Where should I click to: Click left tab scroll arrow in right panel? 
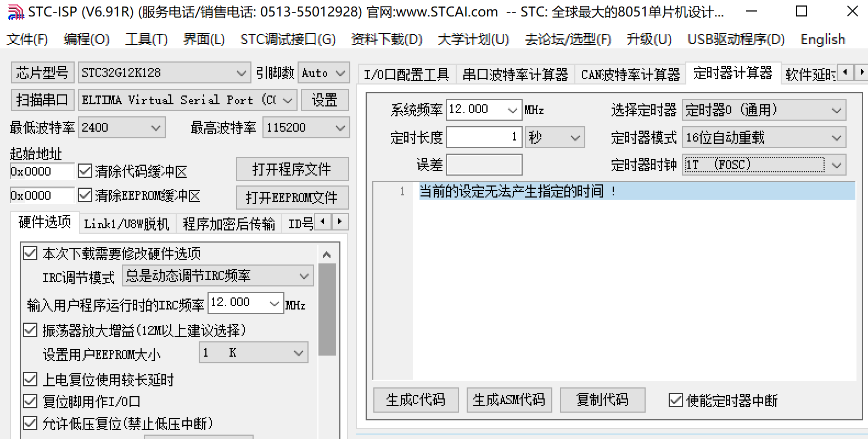tap(845, 72)
